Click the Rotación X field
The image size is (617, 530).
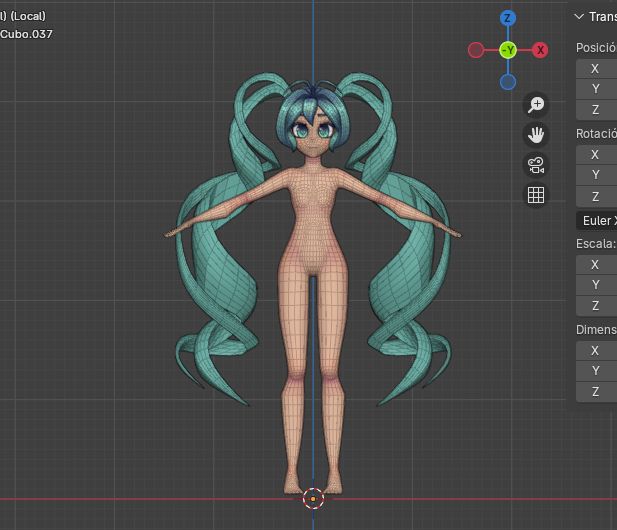[597, 155]
